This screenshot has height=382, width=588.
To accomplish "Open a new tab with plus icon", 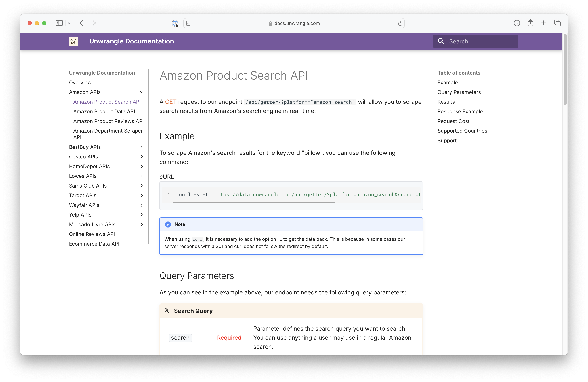I will (543, 23).
